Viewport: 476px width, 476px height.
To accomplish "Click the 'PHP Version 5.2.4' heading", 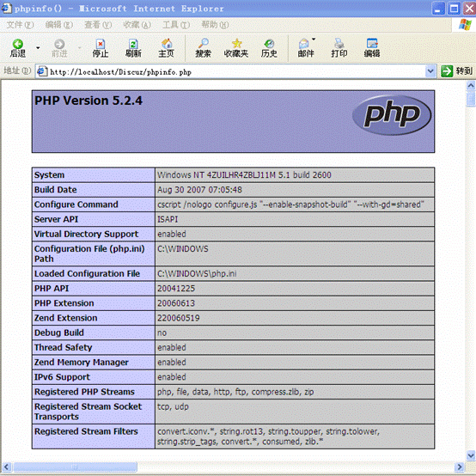I will pos(88,101).
